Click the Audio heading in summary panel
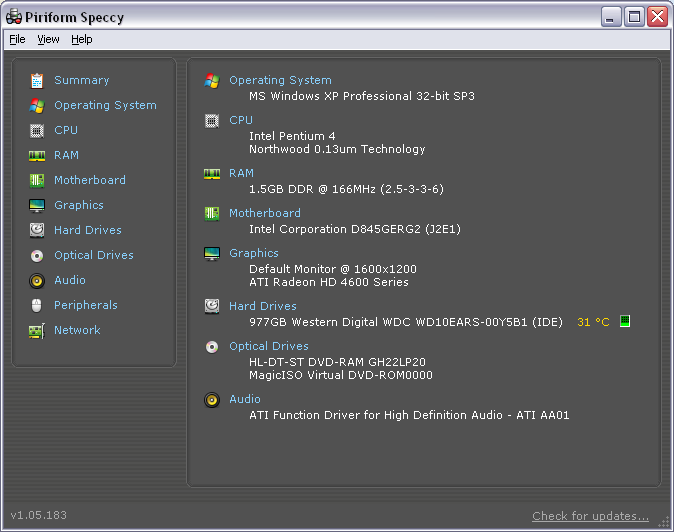The image size is (674, 532). (x=245, y=399)
